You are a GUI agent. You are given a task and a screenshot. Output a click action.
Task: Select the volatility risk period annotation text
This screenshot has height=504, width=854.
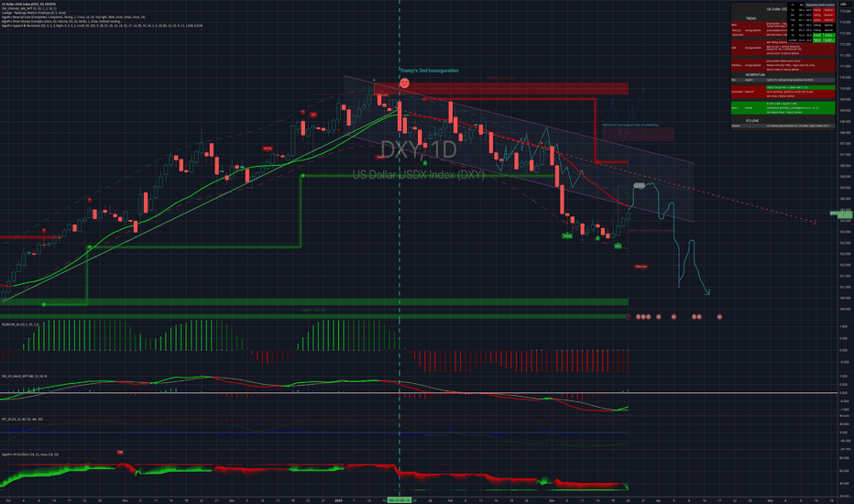pyautogui.click(x=630, y=125)
